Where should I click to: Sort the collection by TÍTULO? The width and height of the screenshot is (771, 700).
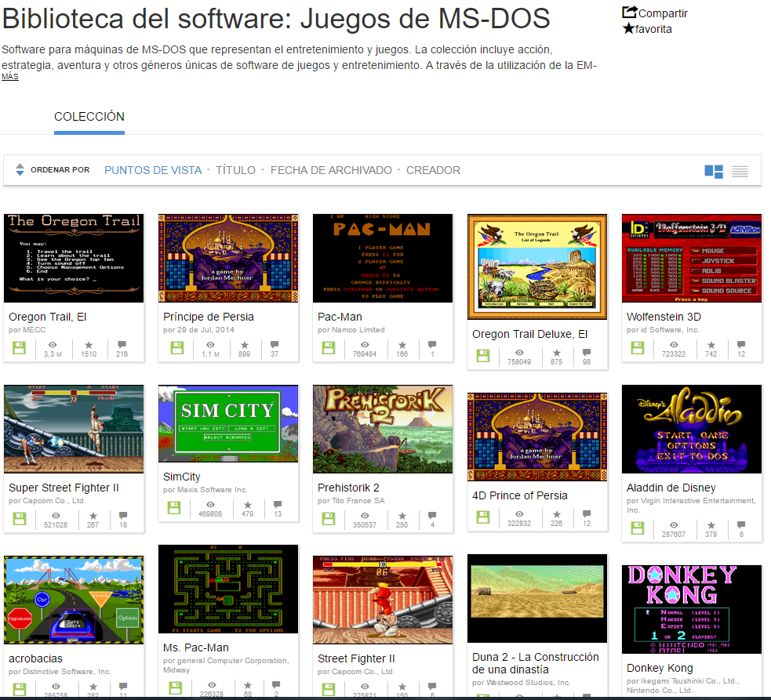pos(235,169)
